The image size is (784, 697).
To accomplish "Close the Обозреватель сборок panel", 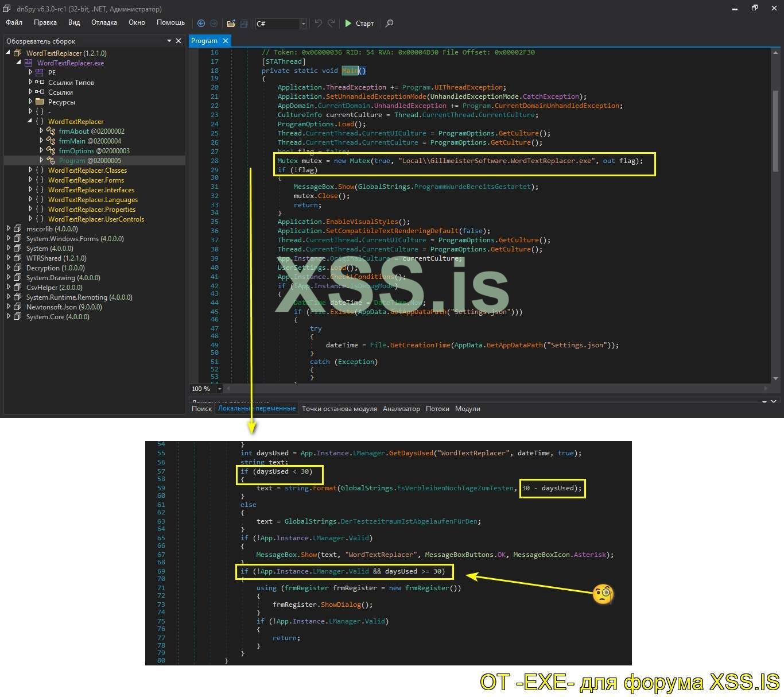I will click(178, 41).
